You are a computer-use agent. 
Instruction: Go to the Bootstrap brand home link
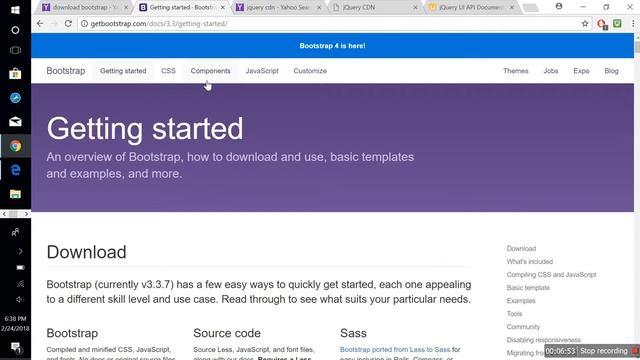[66, 71]
